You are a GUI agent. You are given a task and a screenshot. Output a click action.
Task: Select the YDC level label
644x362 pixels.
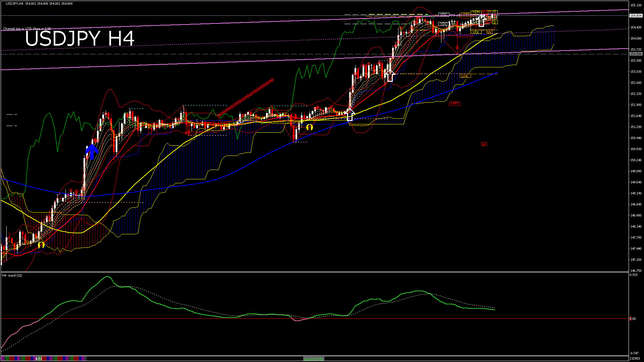pyautogui.click(x=443, y=15)
